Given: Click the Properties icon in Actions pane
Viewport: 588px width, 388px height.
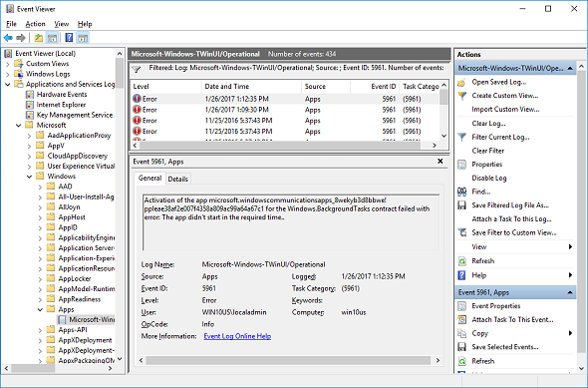Looking at the screenshot, I should tap(462, 165).
